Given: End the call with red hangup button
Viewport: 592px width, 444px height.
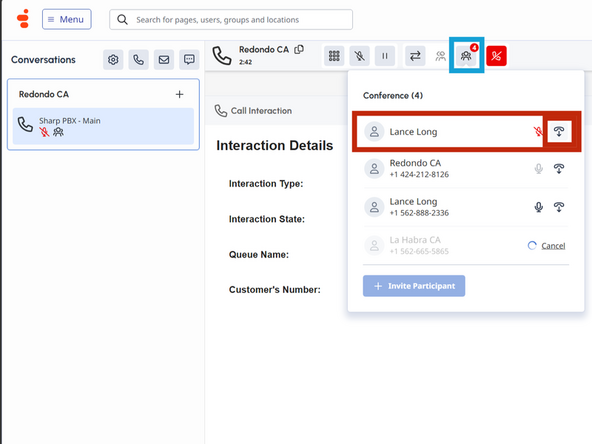Looking at the screenshot, I should 496,56.
